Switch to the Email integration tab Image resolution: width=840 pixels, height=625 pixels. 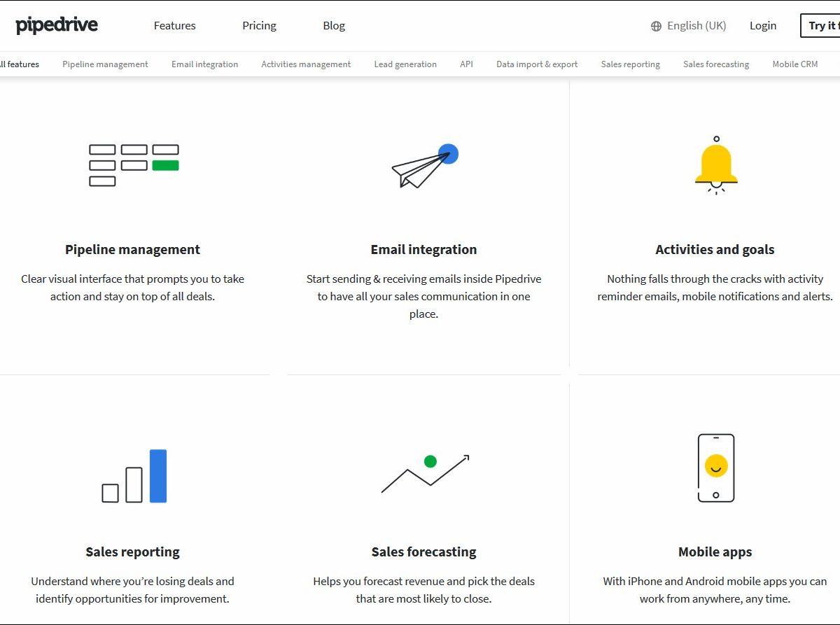click(204, 64)
